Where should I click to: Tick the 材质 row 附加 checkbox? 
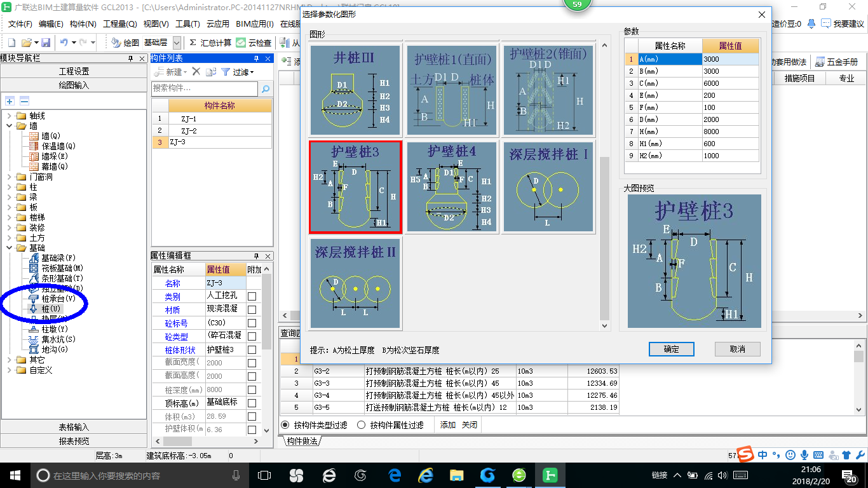pos(252,309)
